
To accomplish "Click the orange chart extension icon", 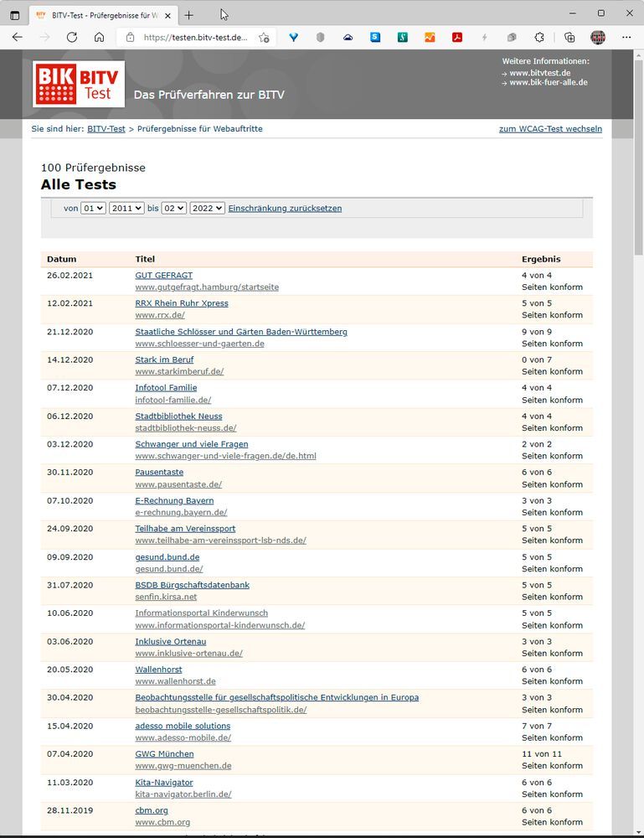I will (430, 37).
